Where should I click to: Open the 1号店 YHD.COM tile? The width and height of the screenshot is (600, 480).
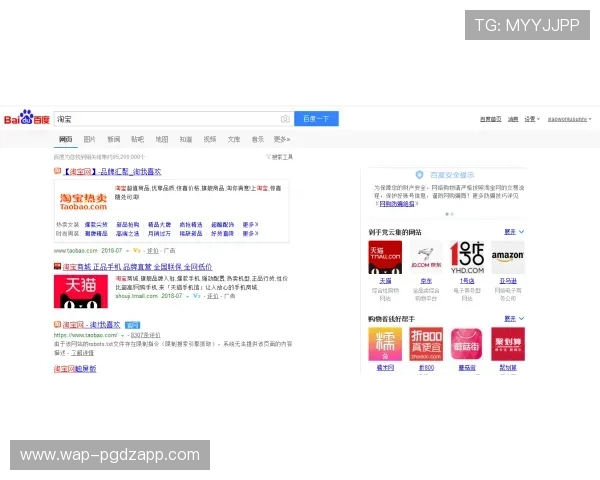(x=467, y=257)
